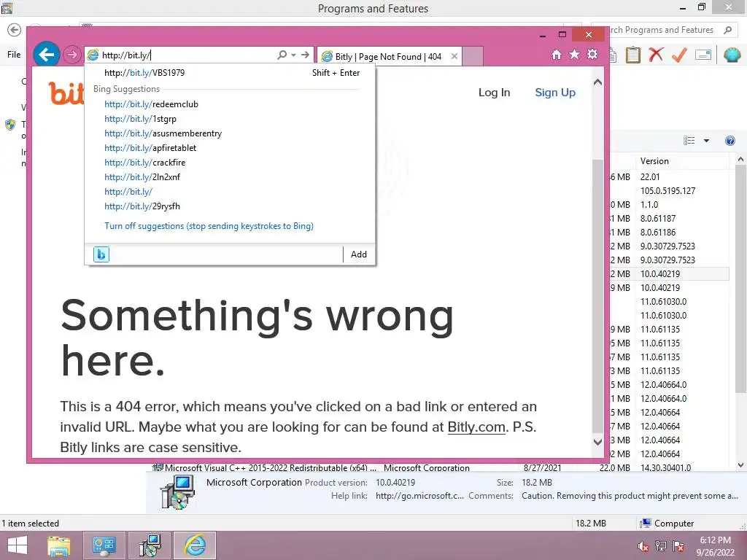Open the Action Center flag icon

coord(678,547)
